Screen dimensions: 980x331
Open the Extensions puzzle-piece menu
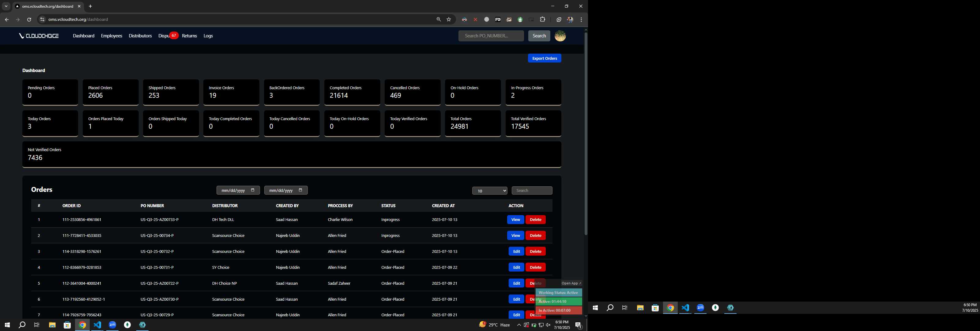542,19
